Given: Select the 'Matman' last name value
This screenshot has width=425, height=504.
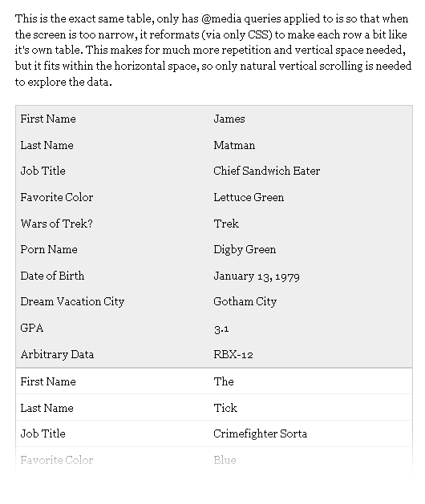Looking at the screenshot, I should pyautogui.click(x=234, y=145).
